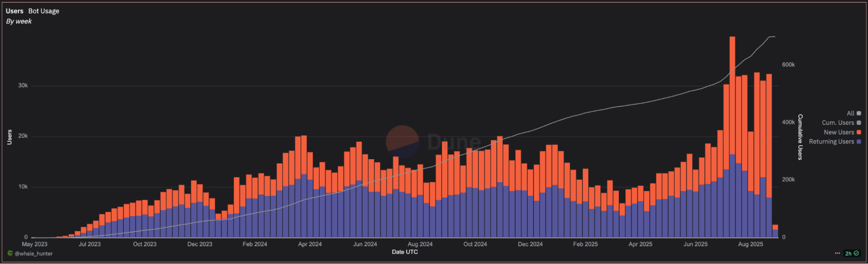Click the small final bar at chart end

tap(775, 231)
